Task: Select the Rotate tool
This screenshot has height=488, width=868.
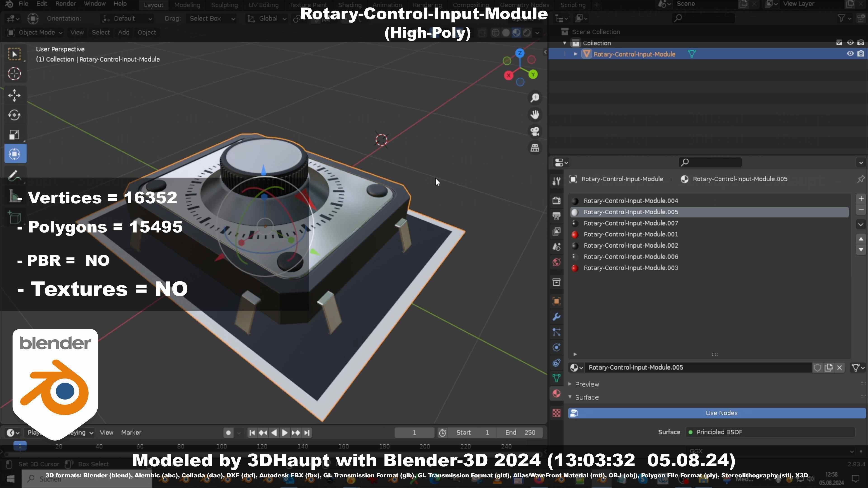Action: [x=14, y=115]
